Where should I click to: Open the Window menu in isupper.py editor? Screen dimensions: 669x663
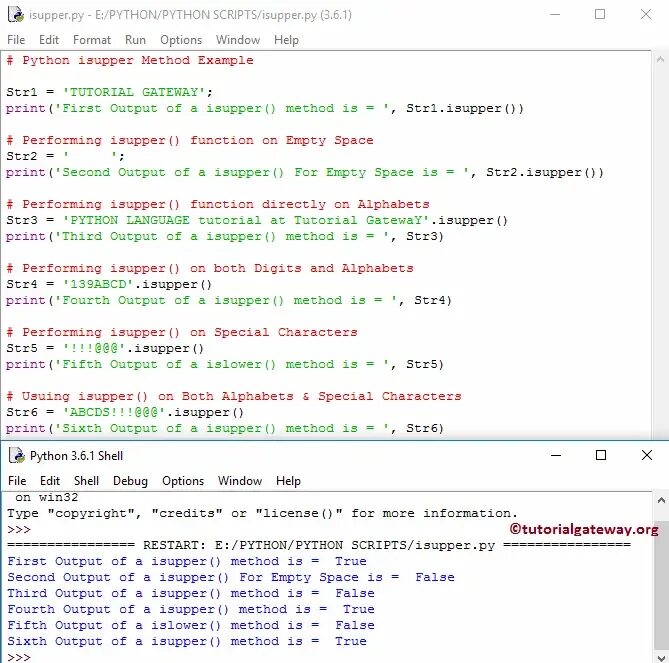[238, 40]
